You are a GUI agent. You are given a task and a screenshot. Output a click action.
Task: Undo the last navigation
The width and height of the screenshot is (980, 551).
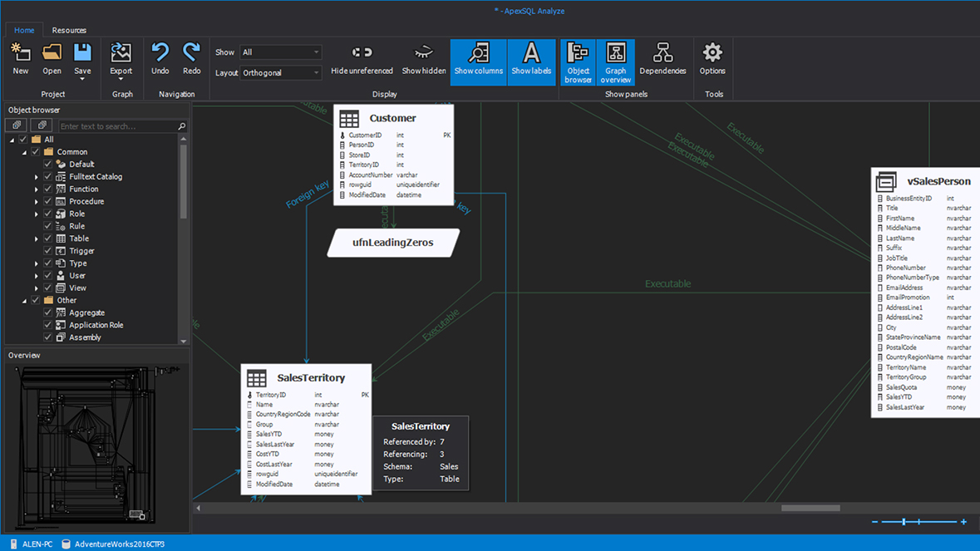160,59
